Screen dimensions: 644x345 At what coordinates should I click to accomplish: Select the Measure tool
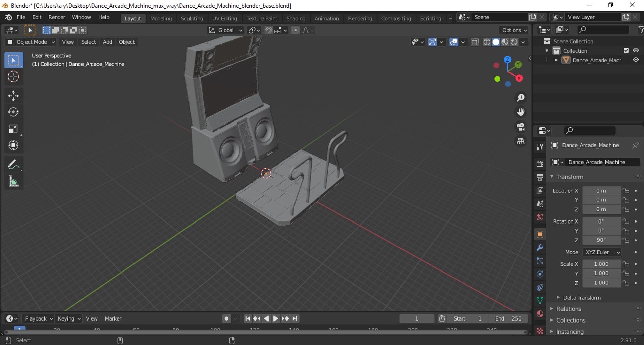point(13,181)
